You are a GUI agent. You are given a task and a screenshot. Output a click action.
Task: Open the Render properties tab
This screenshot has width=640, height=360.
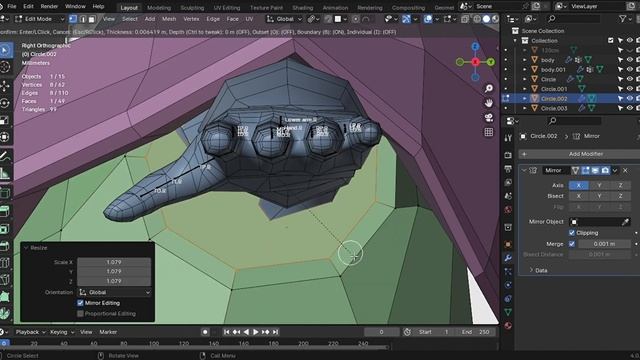click(x=508, y=155)
